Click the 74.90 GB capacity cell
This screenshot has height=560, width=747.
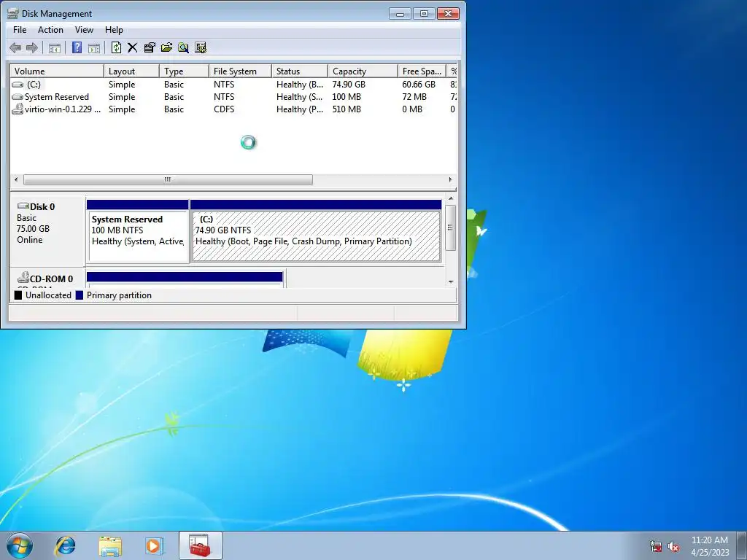[349, 85]
